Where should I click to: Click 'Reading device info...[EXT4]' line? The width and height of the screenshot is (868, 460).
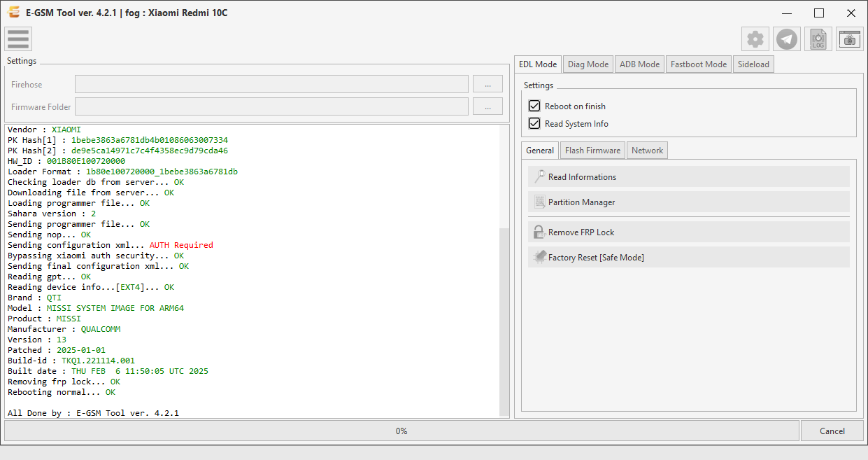pyautogui.click(x=91, y=287)
